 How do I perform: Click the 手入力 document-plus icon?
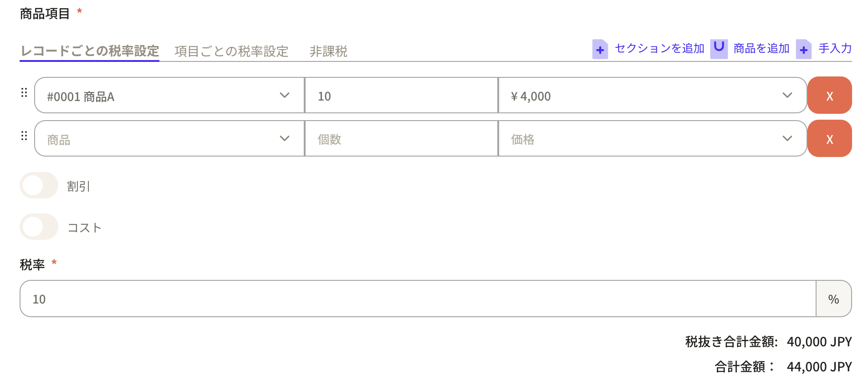click(x=803, y=49)
